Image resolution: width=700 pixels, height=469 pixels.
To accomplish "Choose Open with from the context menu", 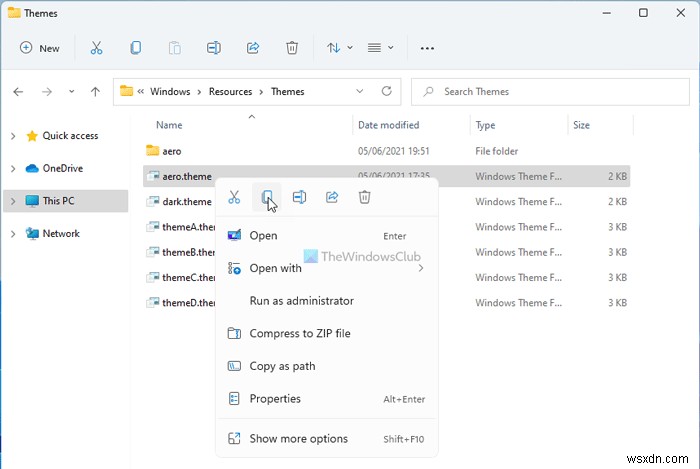I will point(326,268).
